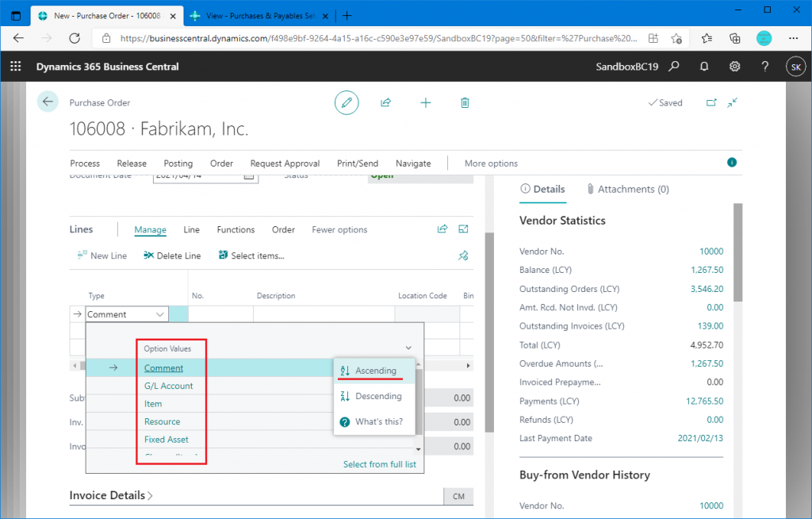Click the Comment option value
812x519 pixels.
[163, 367]
